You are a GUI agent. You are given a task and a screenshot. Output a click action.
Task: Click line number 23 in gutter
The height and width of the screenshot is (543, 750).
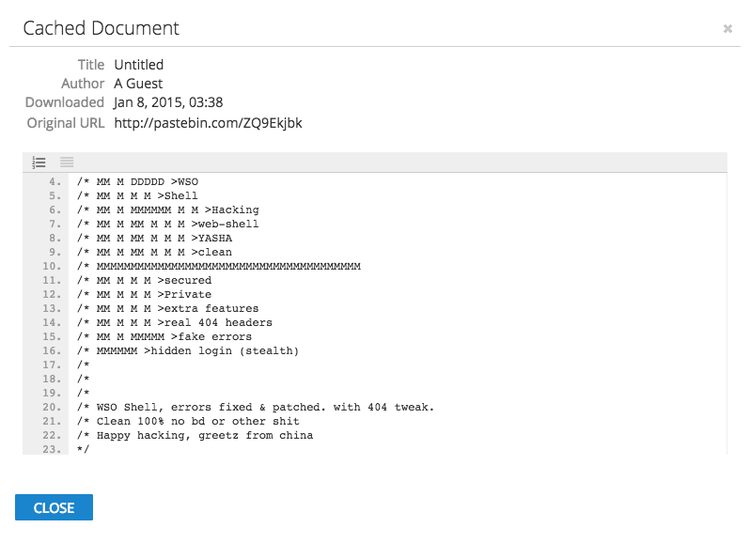coord(52,449)
